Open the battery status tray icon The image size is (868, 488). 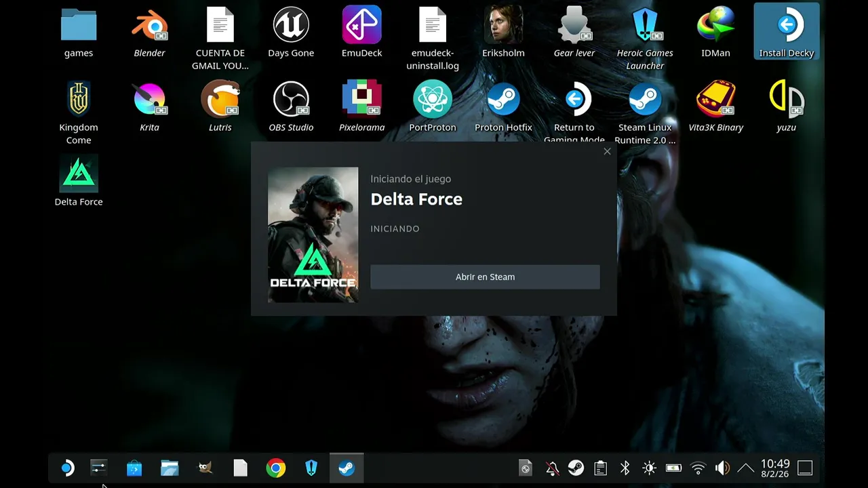(x=673, y=468)
